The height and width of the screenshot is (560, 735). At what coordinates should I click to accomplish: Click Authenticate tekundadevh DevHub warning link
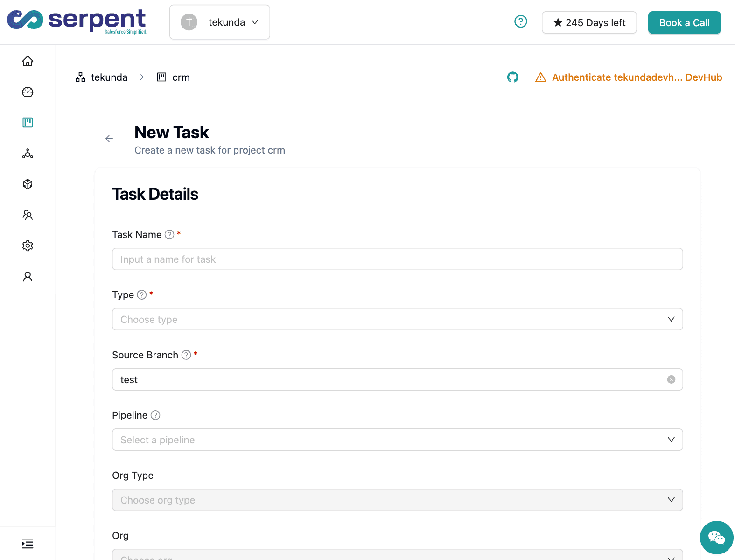tap(637, 77)
